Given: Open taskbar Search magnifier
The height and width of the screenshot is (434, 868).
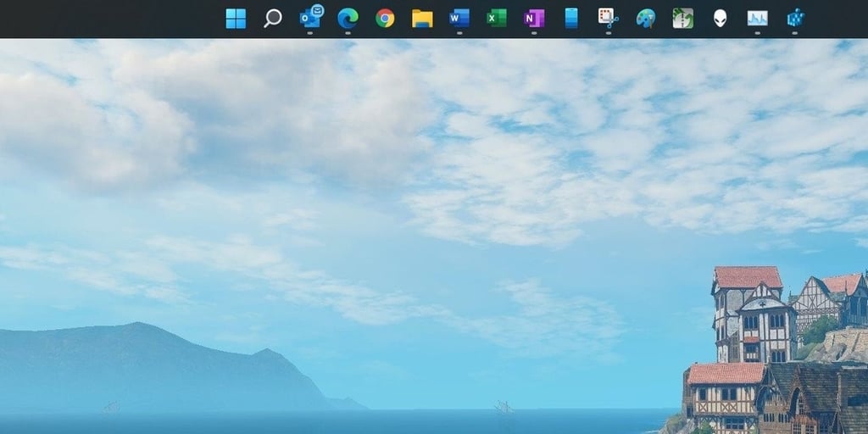Looking at the screenshot, I should 272,19.
